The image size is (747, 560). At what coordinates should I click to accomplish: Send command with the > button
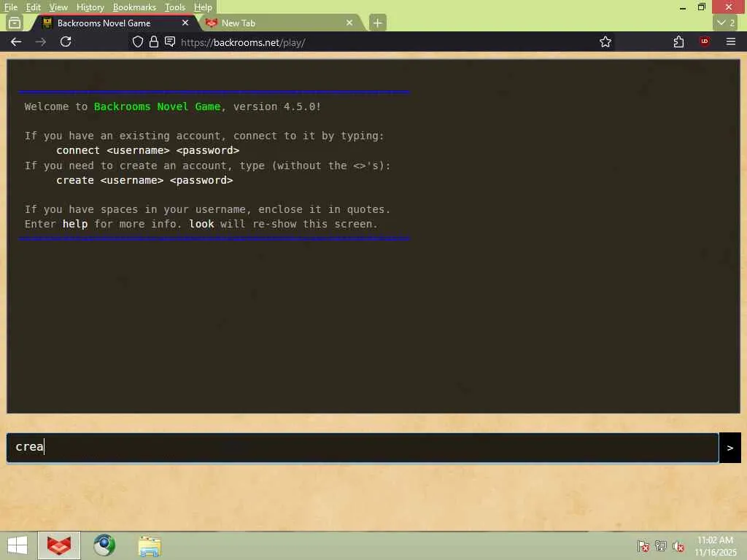point(729,447)
